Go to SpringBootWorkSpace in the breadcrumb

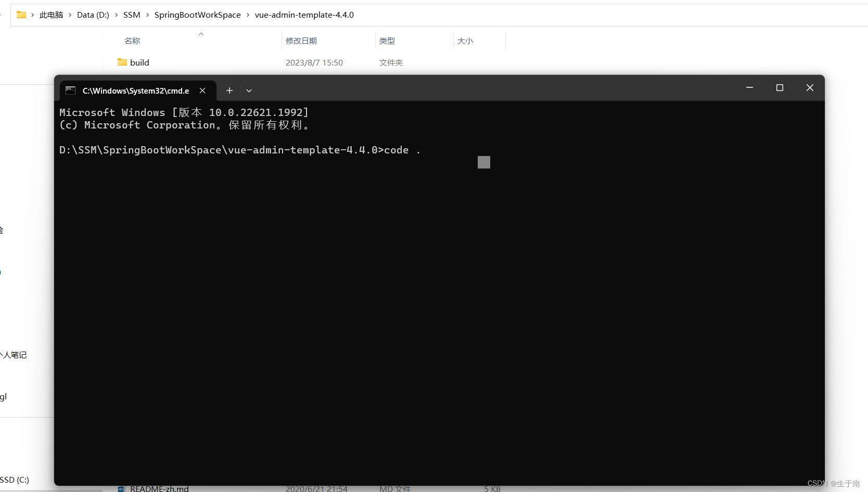click(198, 15)
